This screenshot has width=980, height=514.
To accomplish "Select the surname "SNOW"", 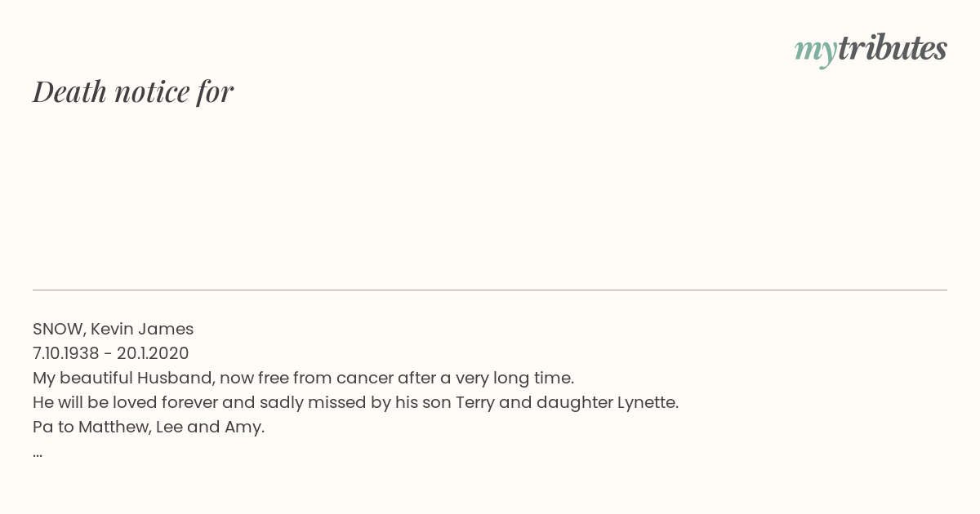I will click(x=58, y=329).
